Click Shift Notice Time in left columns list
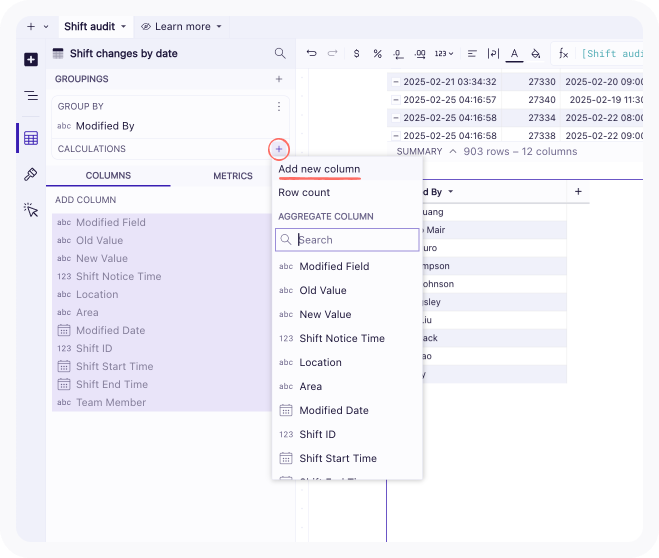The height and width of the screenshot is (558, 659). tap(162, 276)
